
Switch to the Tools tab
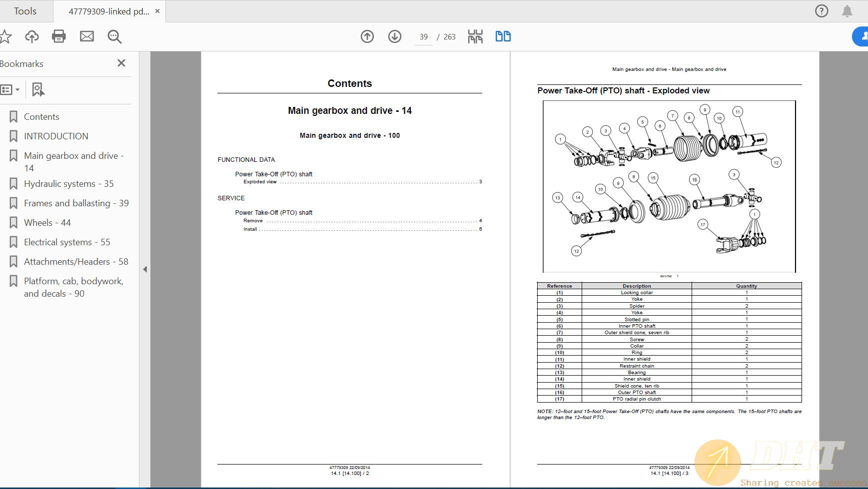[25, 11]
